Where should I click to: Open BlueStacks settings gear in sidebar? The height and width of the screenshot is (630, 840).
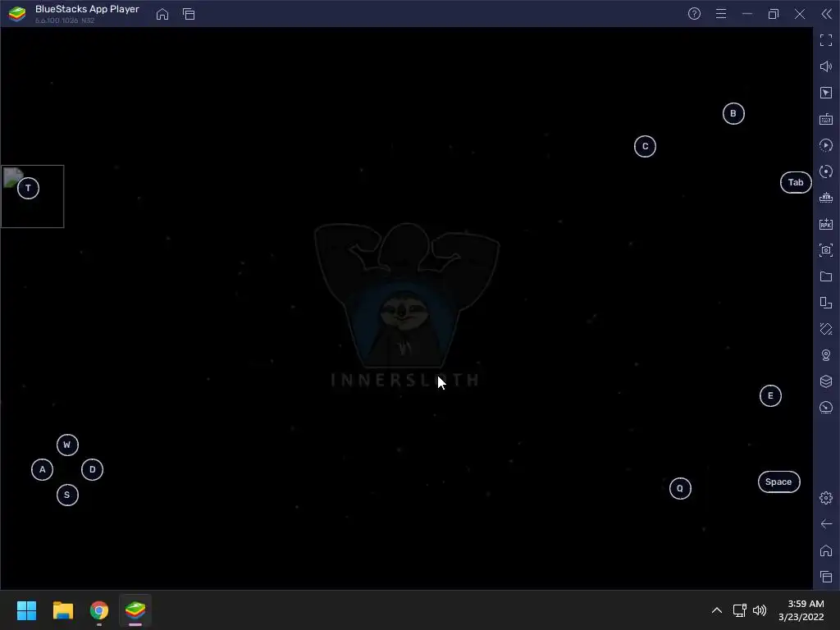click(826, 498)
